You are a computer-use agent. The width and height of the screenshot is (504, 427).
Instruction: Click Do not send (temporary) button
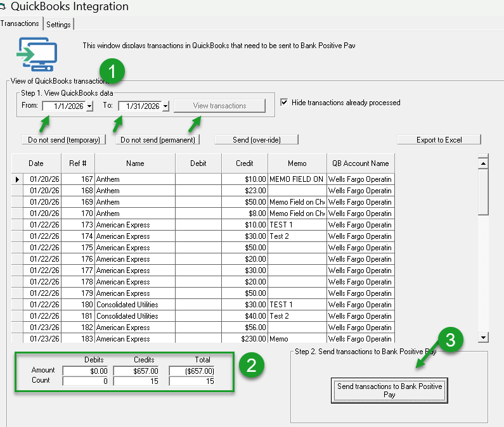63,139
